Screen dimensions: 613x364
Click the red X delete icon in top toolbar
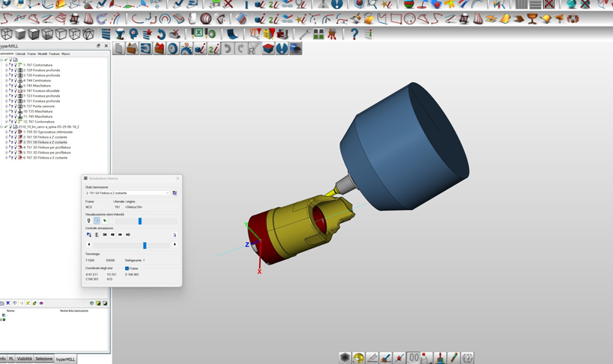pyautogui.click(x=228, y=5)
